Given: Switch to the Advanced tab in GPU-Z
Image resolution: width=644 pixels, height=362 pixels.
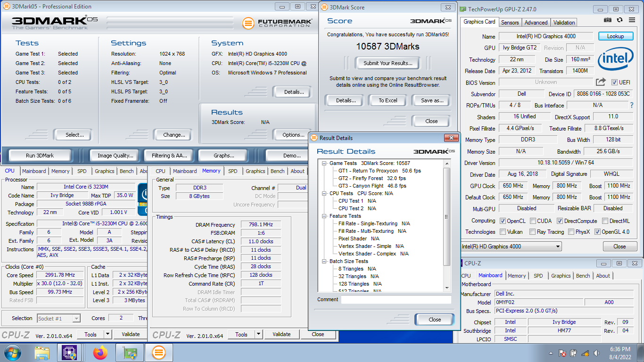Looking at the screenshot, I should [x=536, y=23].
